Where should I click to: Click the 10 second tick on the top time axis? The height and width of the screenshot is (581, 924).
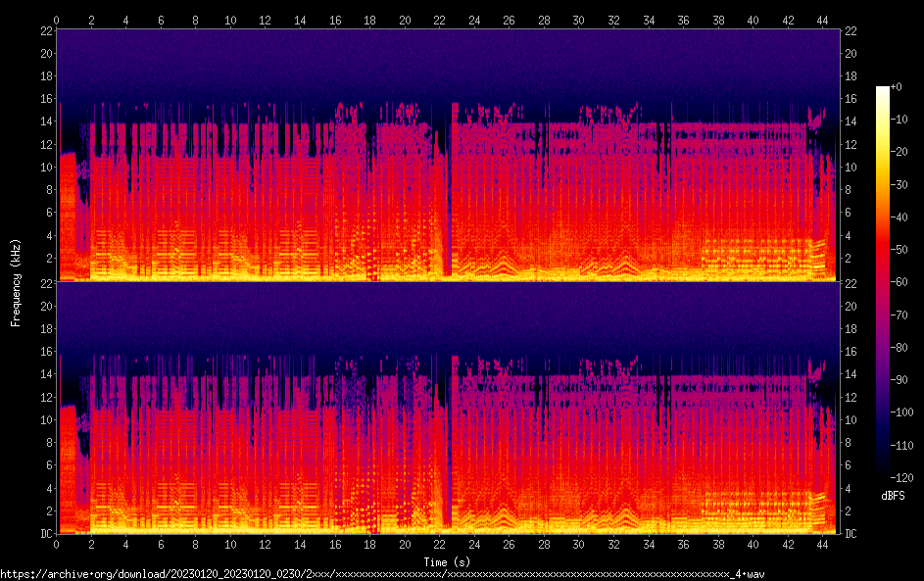coord(230,20)
